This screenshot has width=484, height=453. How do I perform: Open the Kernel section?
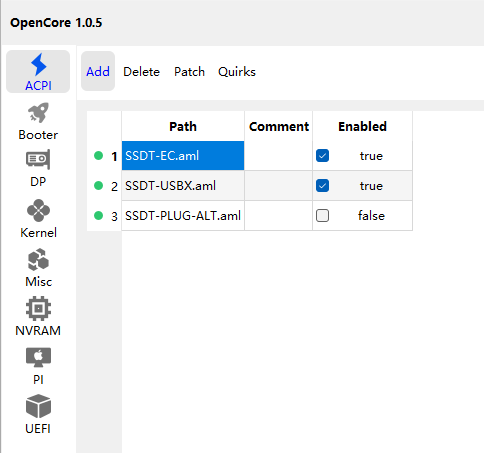(x=38, y=219)
